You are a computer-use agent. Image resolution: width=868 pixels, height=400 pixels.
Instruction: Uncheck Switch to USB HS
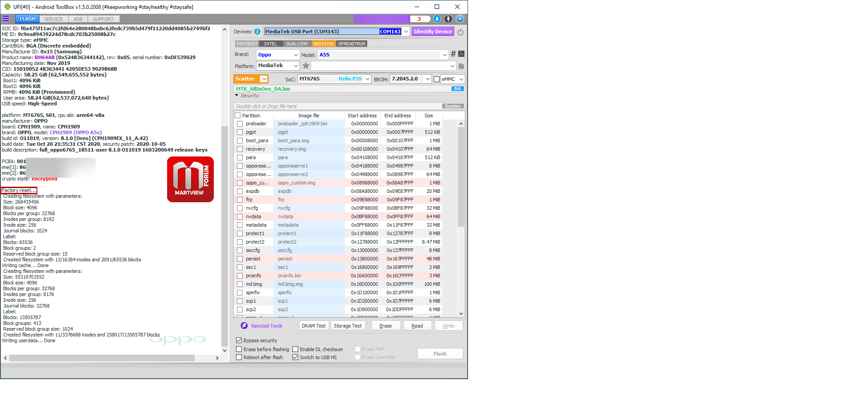[x=296, y=357]
